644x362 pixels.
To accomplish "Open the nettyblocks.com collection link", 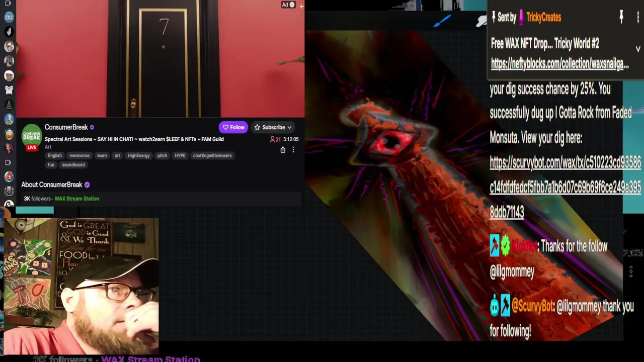I will (x=559, y=64).
